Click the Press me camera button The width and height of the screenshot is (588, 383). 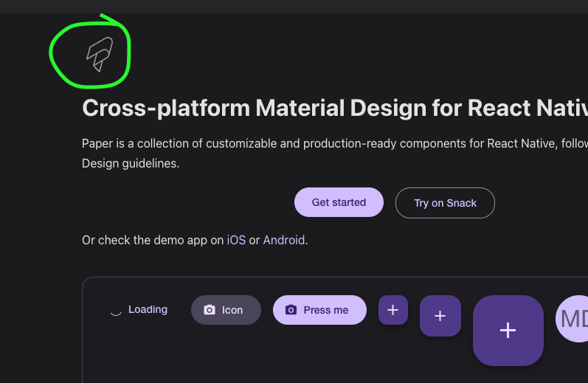pyautogui.click(x=320, y=310)
